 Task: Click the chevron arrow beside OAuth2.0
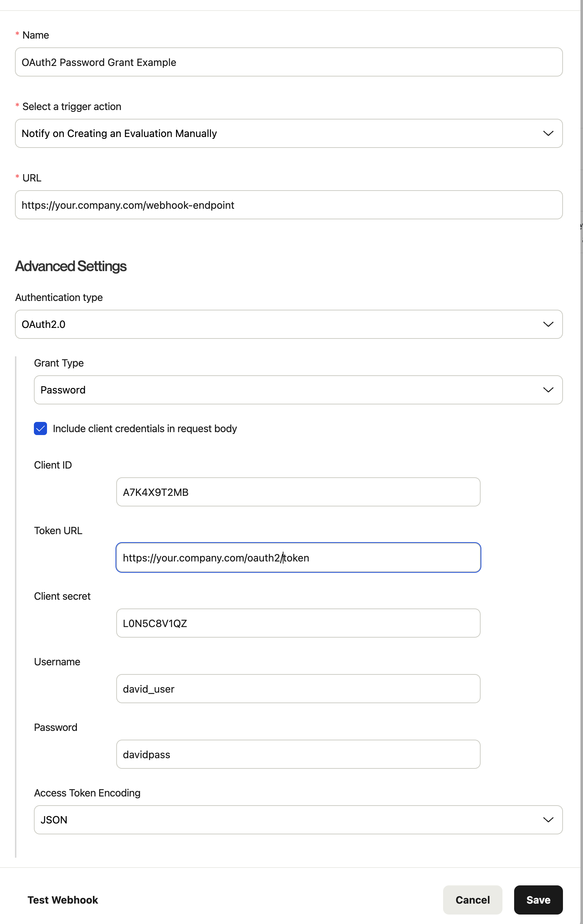click(548, 324)
